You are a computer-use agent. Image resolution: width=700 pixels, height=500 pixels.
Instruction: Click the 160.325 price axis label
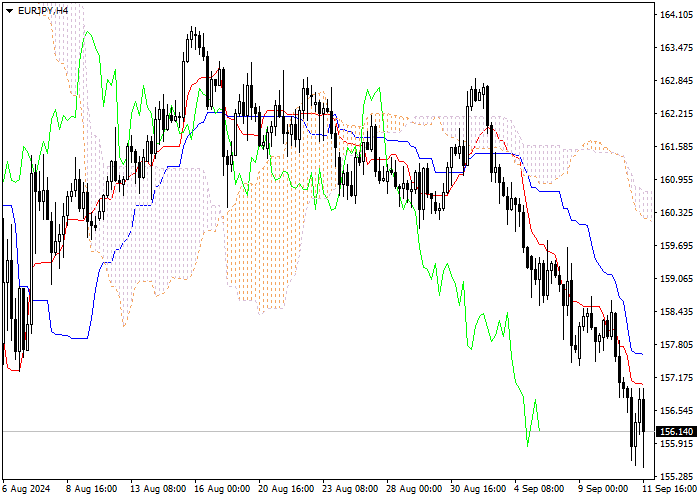[676, 213]
